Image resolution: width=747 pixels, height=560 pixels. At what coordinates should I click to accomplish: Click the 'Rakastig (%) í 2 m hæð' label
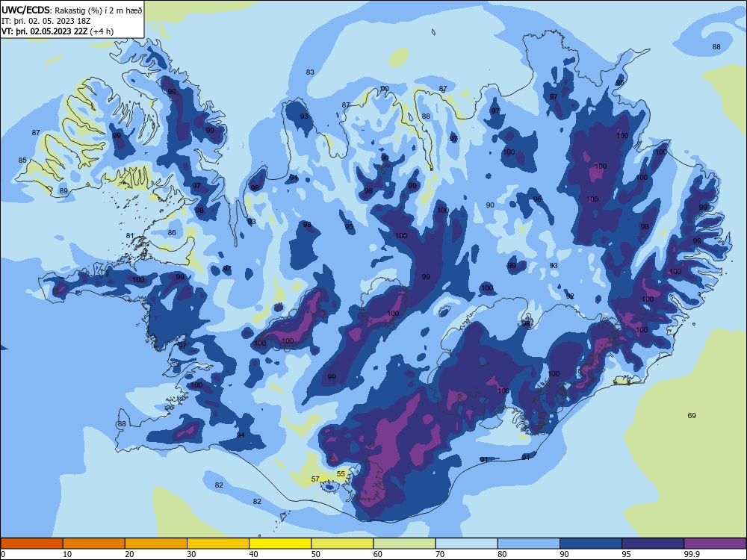(x=98, y=10)
